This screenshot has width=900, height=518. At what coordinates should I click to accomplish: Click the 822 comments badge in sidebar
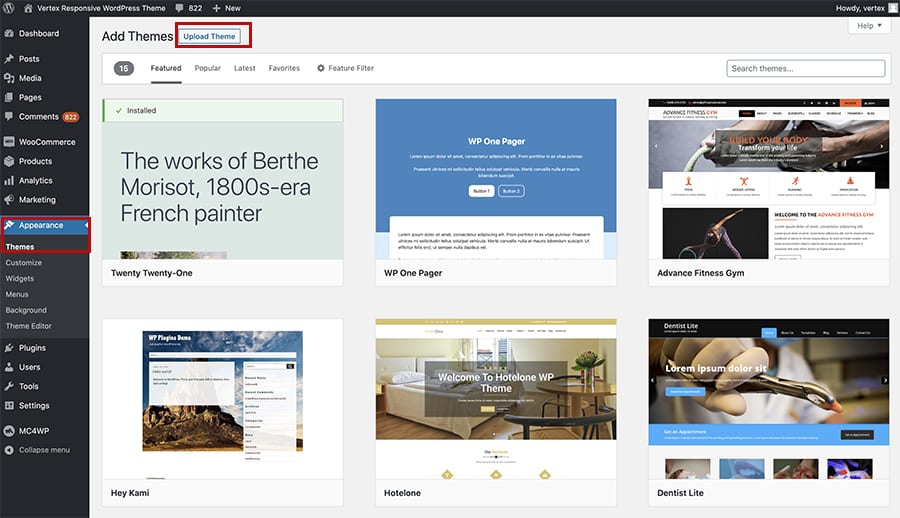point(71,117)
